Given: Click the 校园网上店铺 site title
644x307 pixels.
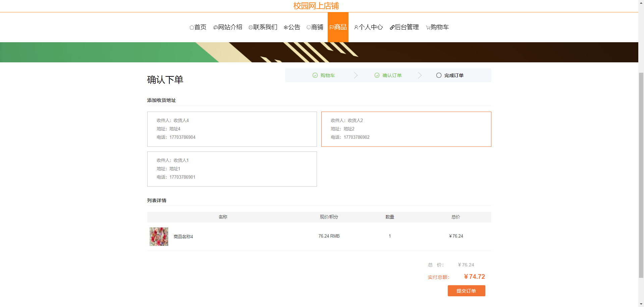Looking at the screenshot, I should pos(316,6).
